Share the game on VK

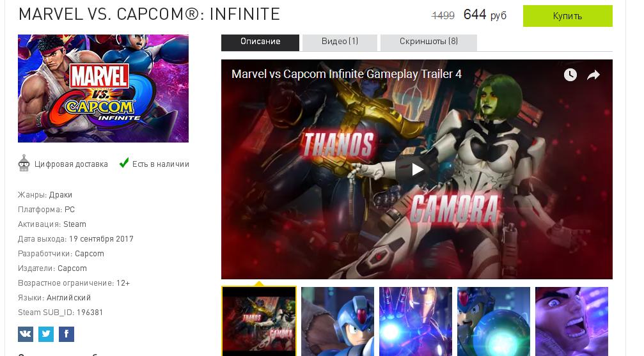pos(26,334)
